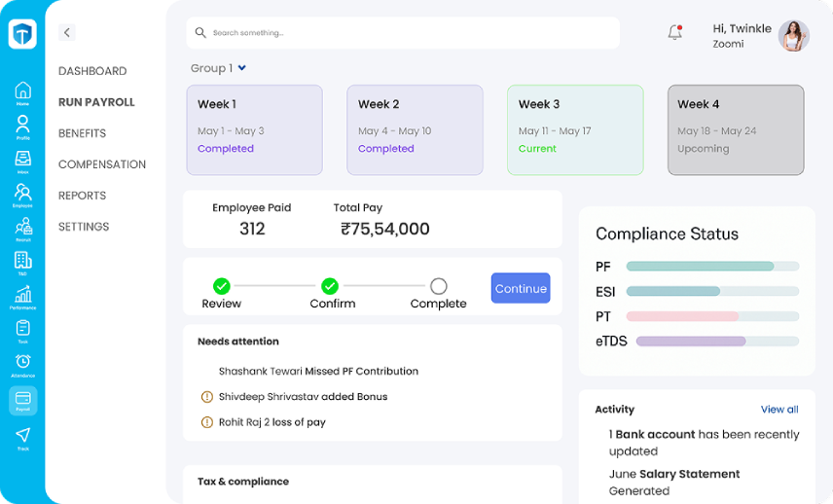Go to Profile in the sidebar
Viewport: 833px width, 504px height.
click(x=22, y=126)
